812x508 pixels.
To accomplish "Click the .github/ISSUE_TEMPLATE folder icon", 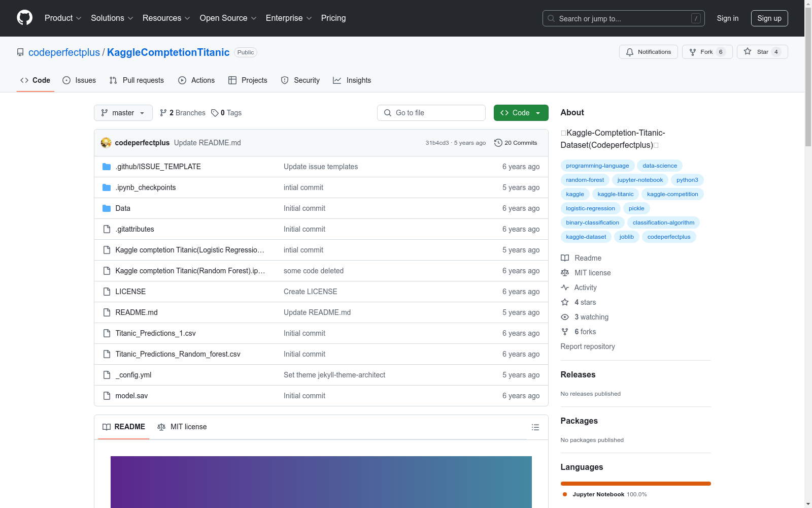I will (107, 167).
